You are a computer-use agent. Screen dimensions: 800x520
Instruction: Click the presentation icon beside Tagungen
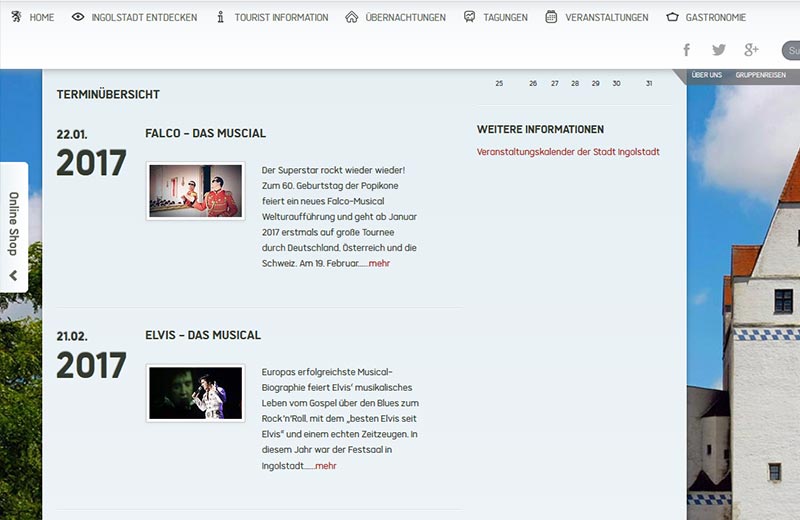point(469,17)
